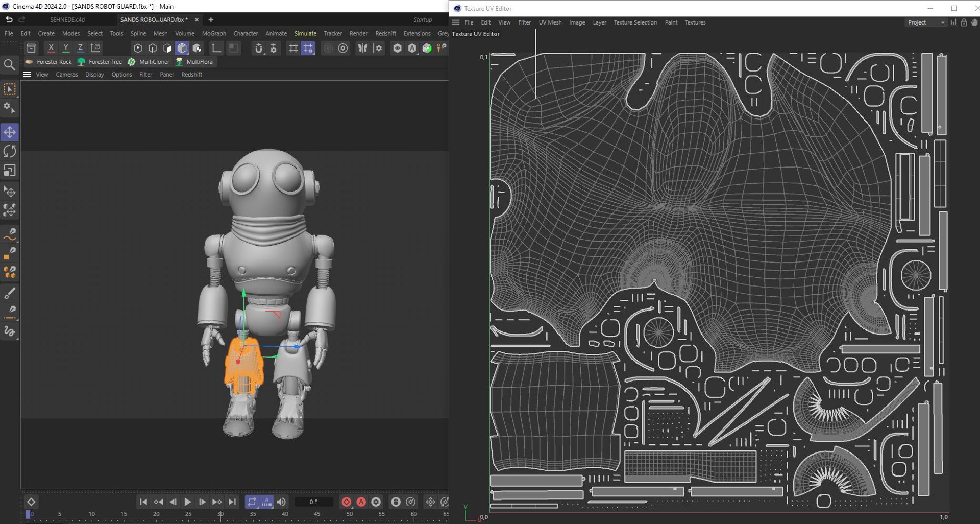Click the Forester Tree icon
The image size is (980, 524).
click(81, 62)
